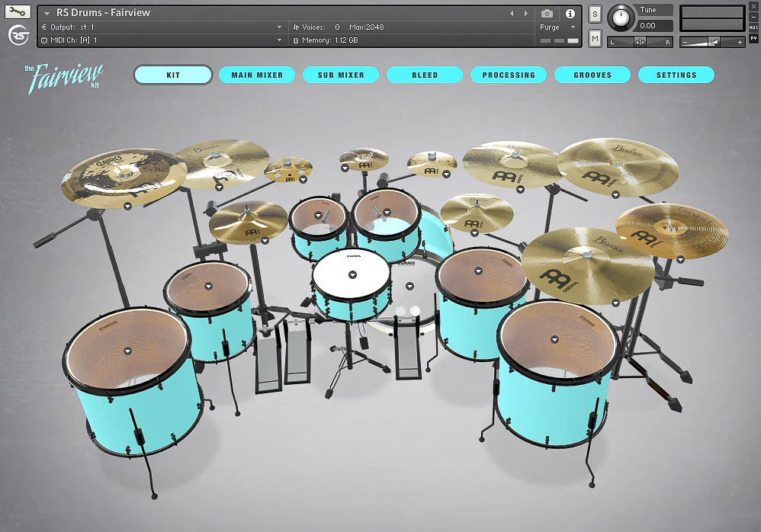Open the snare drum options arrow
The height and width of the screenshot is (532, 761).
[x=353, y=275]
